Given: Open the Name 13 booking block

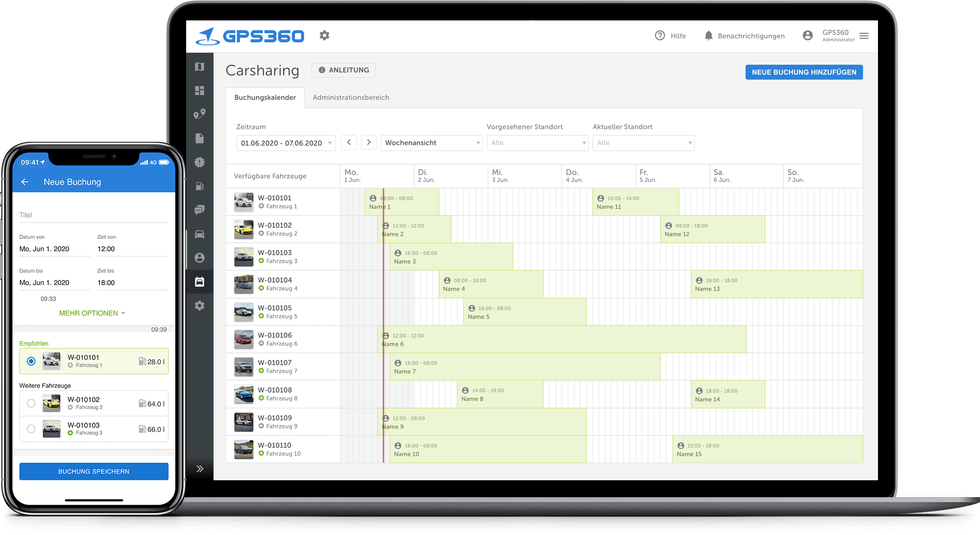Looking at the screenshot, I should point(776,284).
